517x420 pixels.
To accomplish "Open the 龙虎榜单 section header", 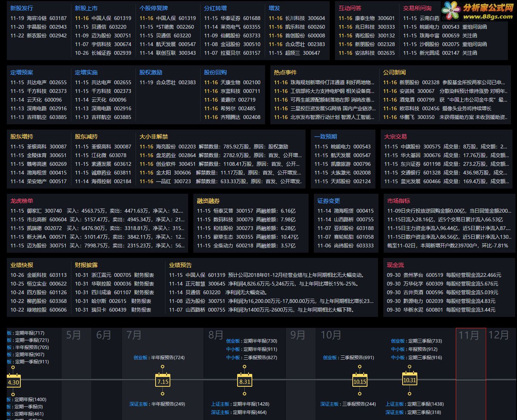I will pyautogui.click(x=22, y=201).
